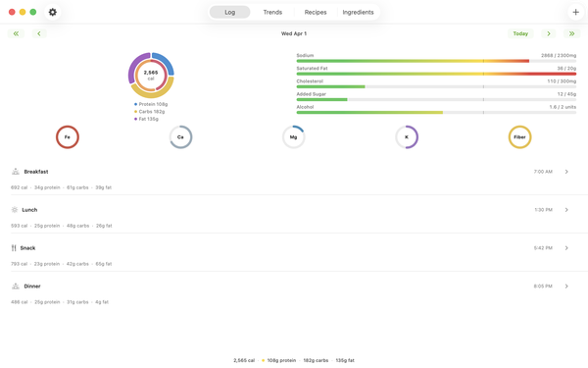Viewport: 588px width, 368px height.
Task: Select Protein 108g legend entry
Action: 151,104
